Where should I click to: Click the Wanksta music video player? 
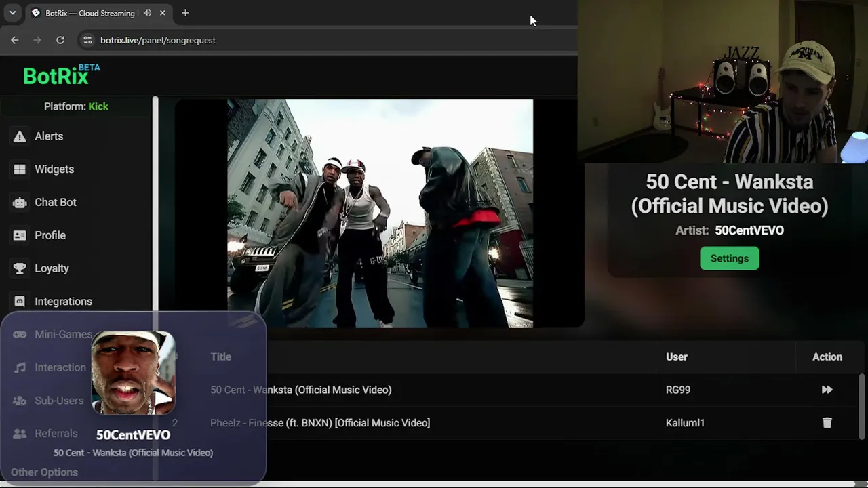coord(380,213)
